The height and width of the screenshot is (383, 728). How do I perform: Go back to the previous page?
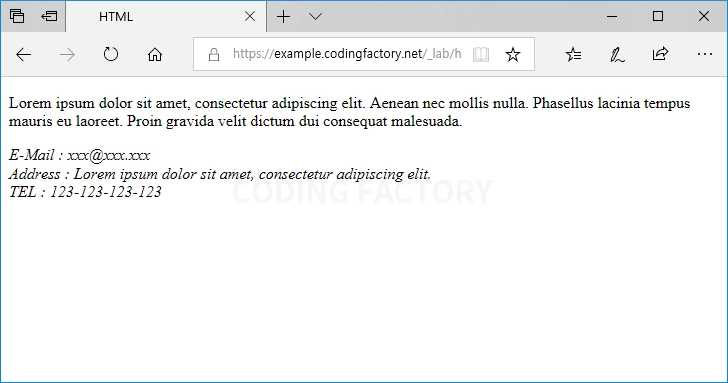point(23,55)
